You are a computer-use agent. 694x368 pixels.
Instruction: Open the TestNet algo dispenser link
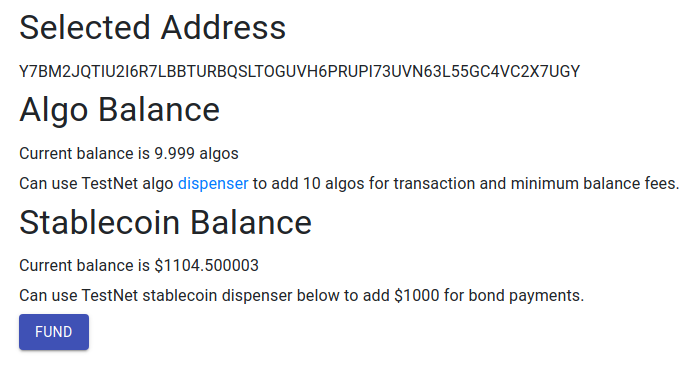click(x=213, y=183)
